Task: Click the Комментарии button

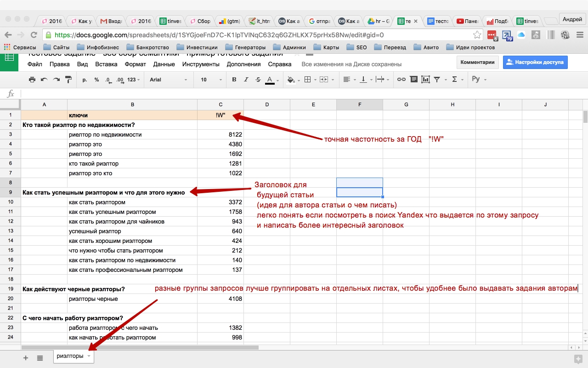Action: coord(477,62)
